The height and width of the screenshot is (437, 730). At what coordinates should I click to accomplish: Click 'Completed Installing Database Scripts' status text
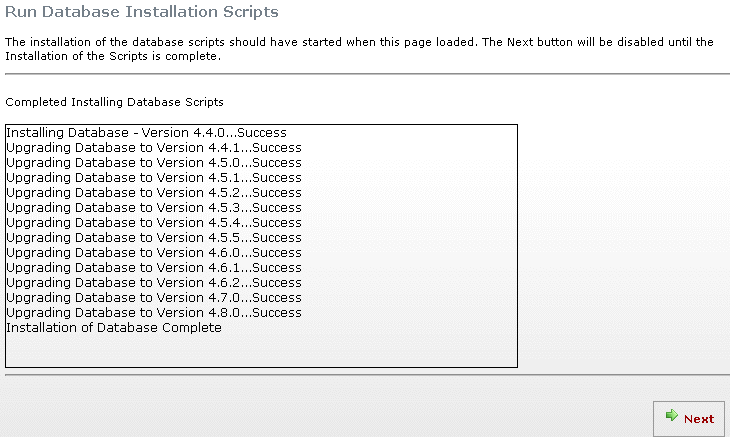[115, 102]
